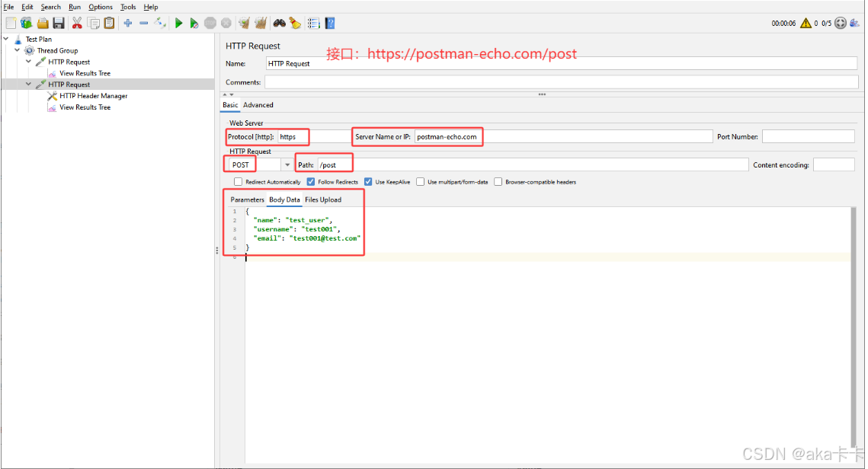Switch to the Parameters tab

point(247,199)
